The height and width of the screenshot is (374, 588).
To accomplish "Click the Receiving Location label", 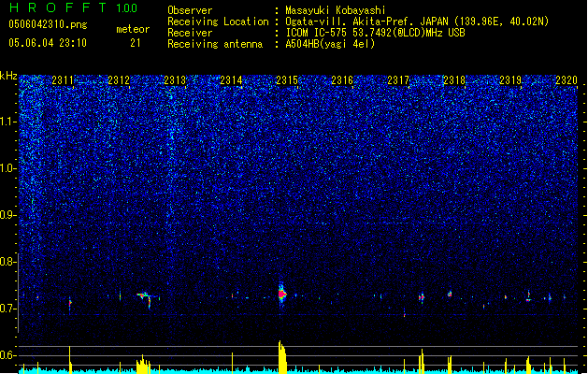I will pyautogui.click(x=218, y=22).
